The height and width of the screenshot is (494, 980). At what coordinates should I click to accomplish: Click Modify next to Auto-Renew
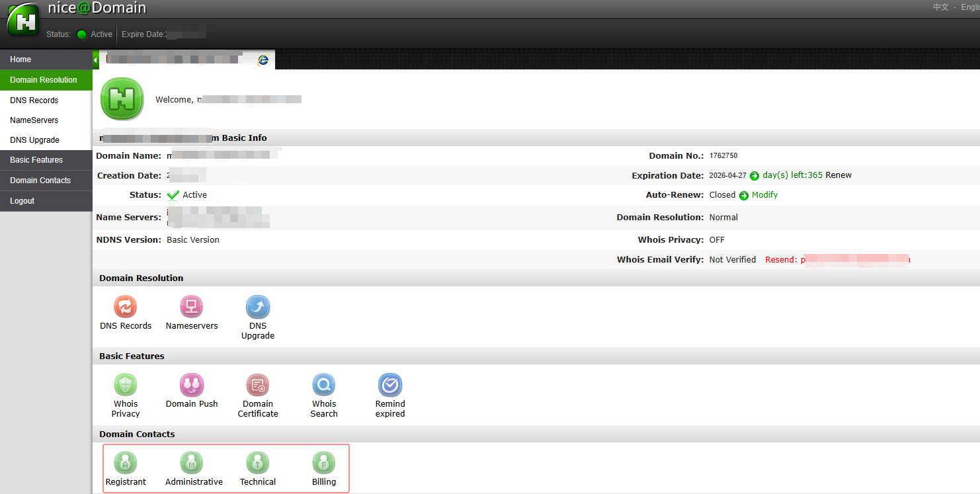pos(764,195)
